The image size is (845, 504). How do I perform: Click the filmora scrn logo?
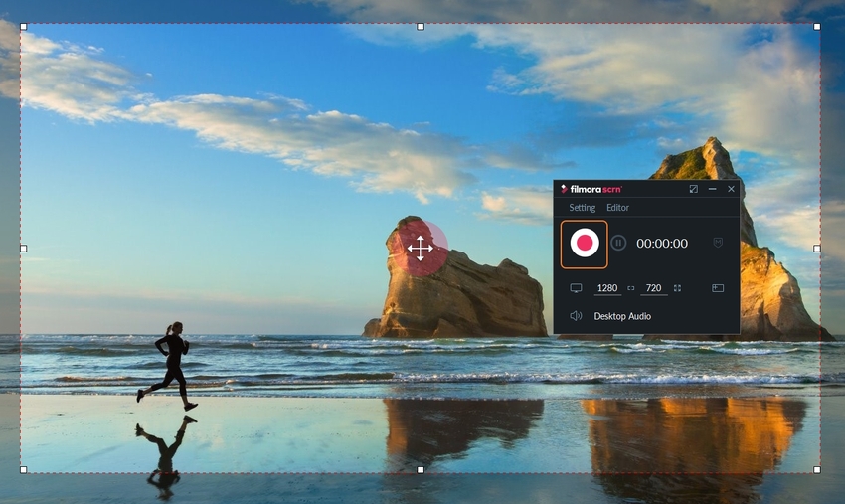591,189
